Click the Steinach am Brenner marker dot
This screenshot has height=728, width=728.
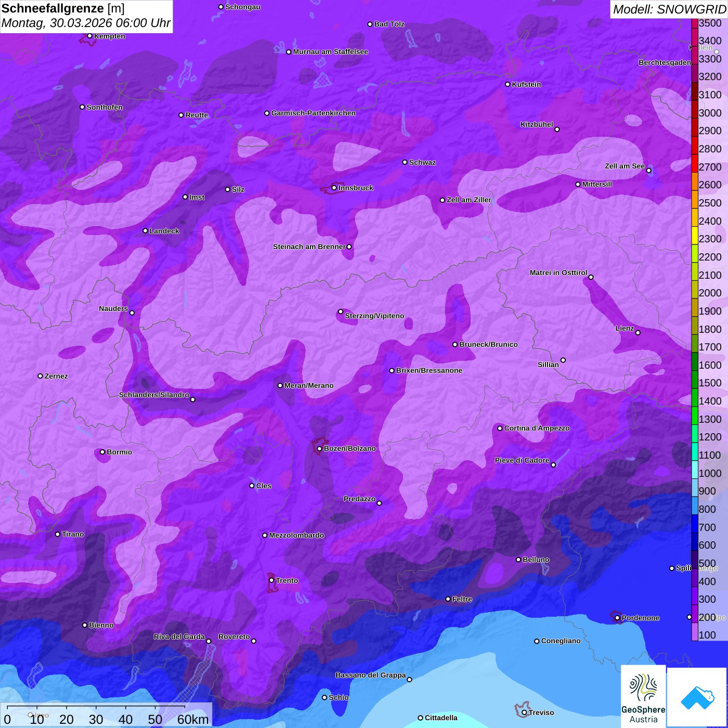tap(349, 246)
